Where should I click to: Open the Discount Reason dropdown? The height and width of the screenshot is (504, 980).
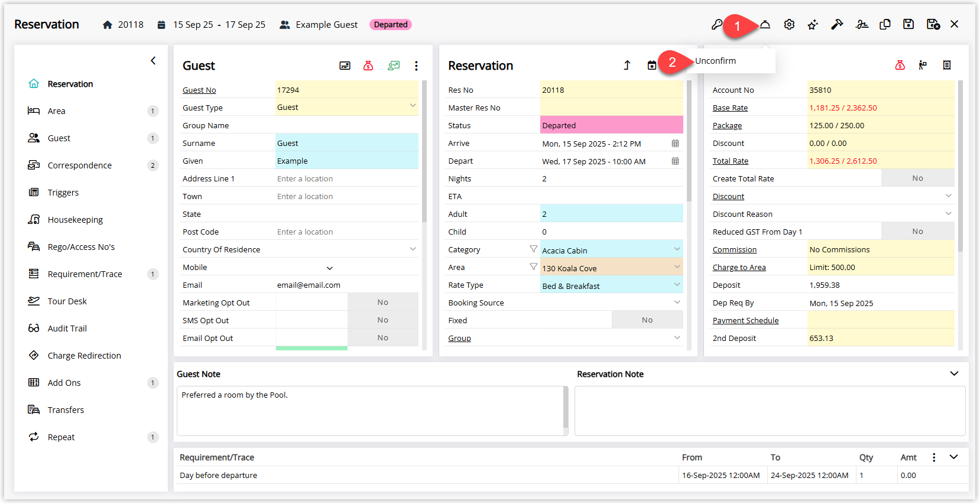(x=948, y=213)
